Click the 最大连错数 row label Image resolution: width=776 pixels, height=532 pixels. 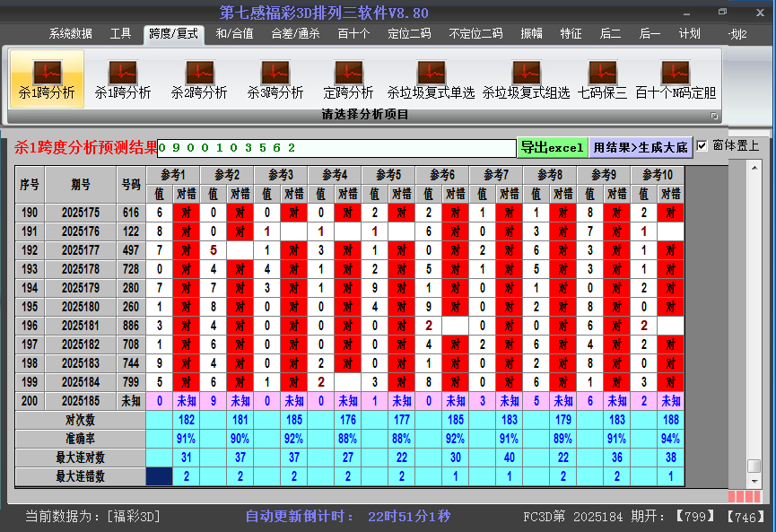pos(81,476)
